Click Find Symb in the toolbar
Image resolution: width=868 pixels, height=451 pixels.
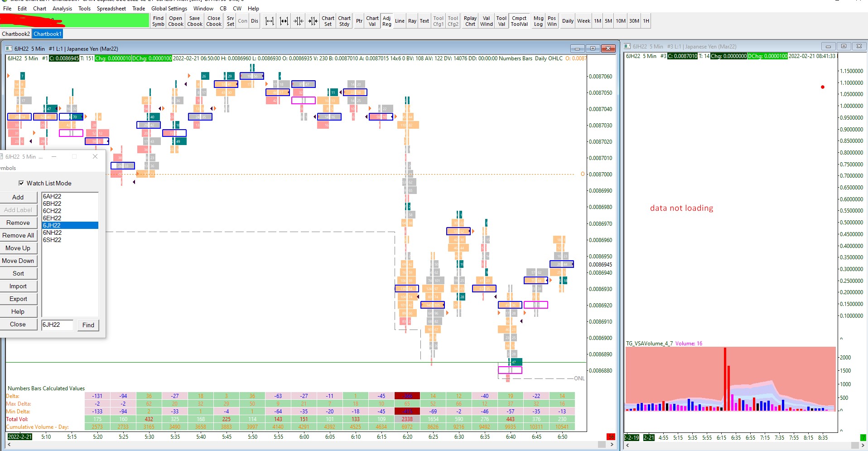click(x=158, y=21)
